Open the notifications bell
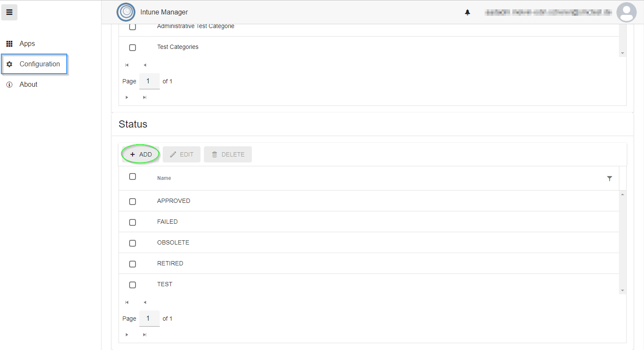 (x=467, y=12)
